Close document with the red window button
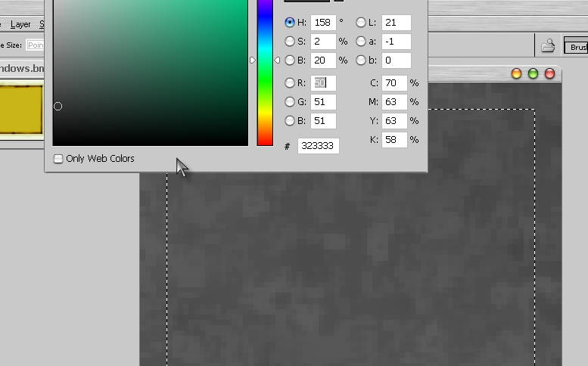Screen dimensions: 588x366 click(549, 73)
